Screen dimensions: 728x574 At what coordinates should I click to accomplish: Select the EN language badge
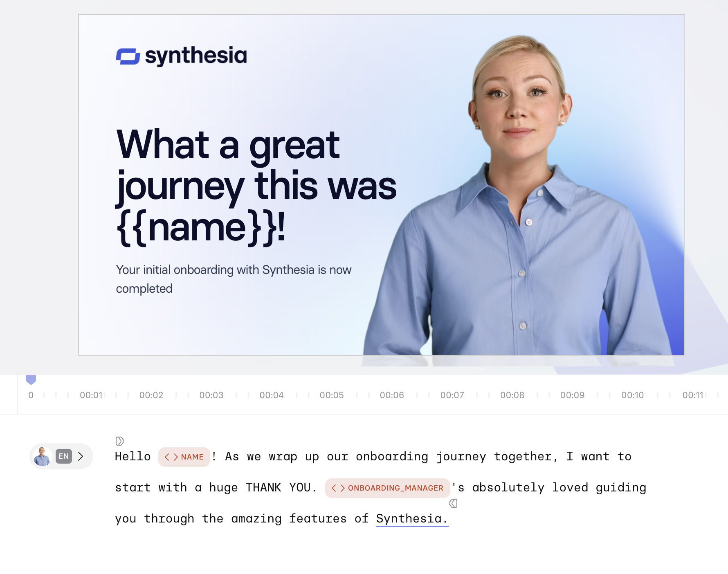point(64,456)
